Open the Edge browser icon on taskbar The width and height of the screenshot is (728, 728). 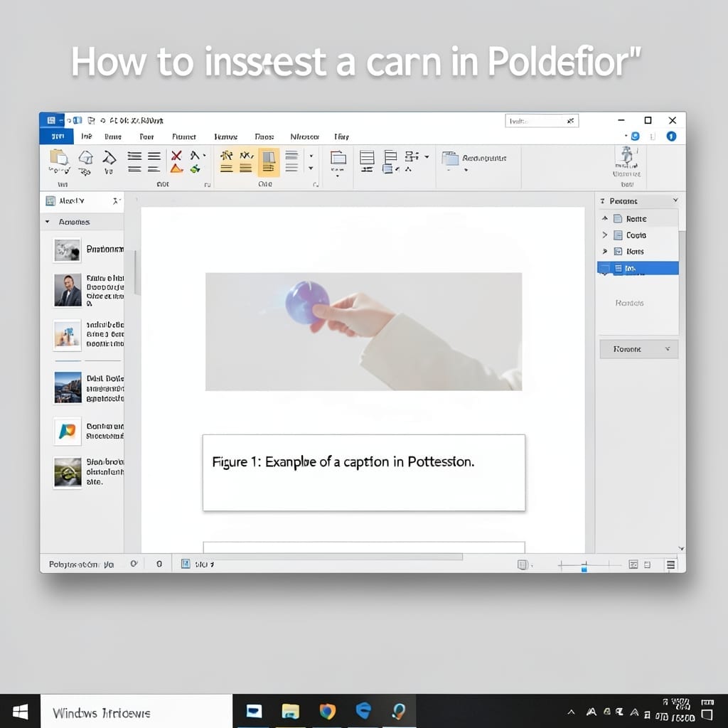coord(363,711)
